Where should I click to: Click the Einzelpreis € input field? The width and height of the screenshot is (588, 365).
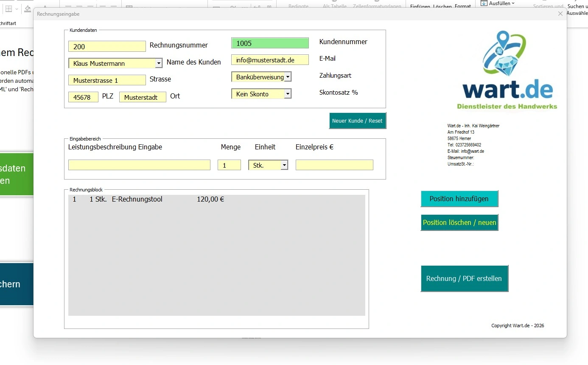tap(334, 165)
